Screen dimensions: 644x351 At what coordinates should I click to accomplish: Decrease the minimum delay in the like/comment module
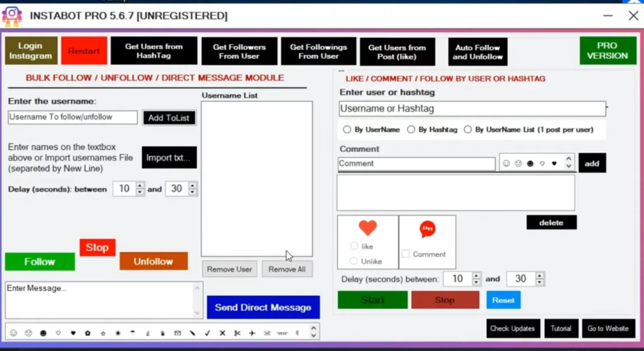coord(476,282)
